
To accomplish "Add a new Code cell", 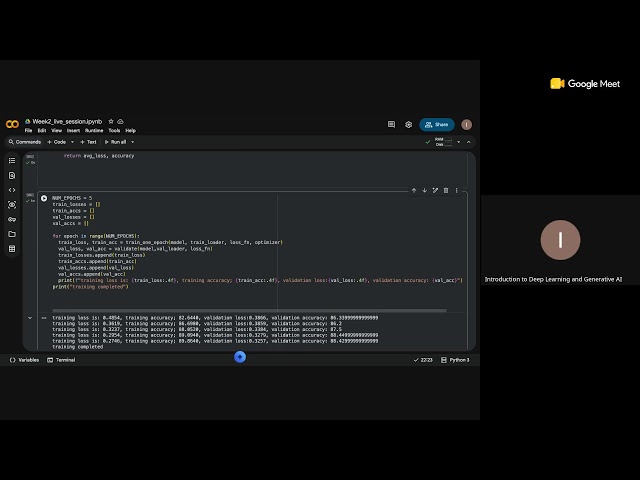I will [x=57, y=142].
